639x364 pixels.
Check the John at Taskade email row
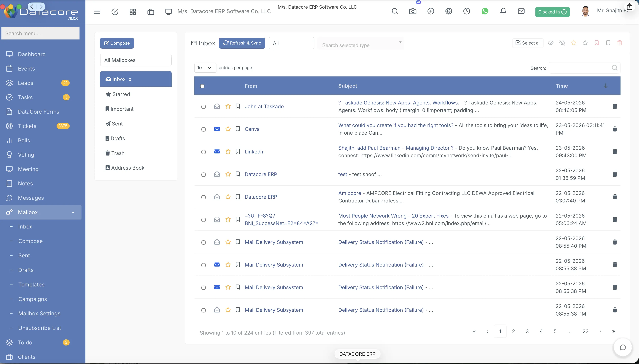coord(204,107)
